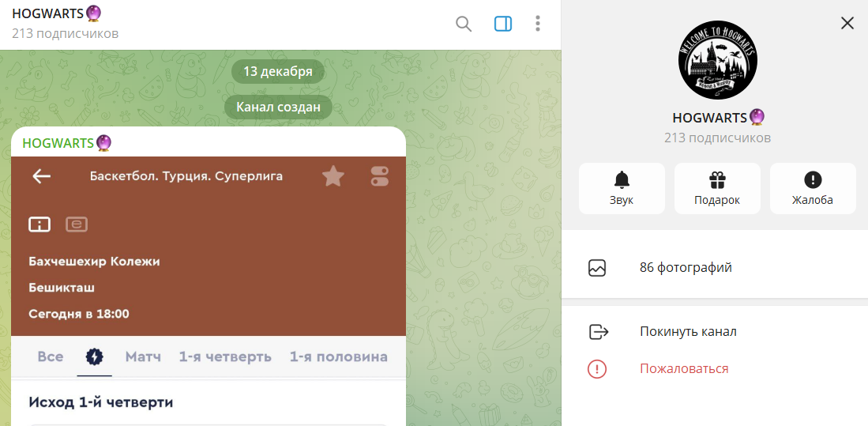The width and height of the screenshot is (868, 426).
Task: Select the Матч tab in the image
Action: pos(143,356)
